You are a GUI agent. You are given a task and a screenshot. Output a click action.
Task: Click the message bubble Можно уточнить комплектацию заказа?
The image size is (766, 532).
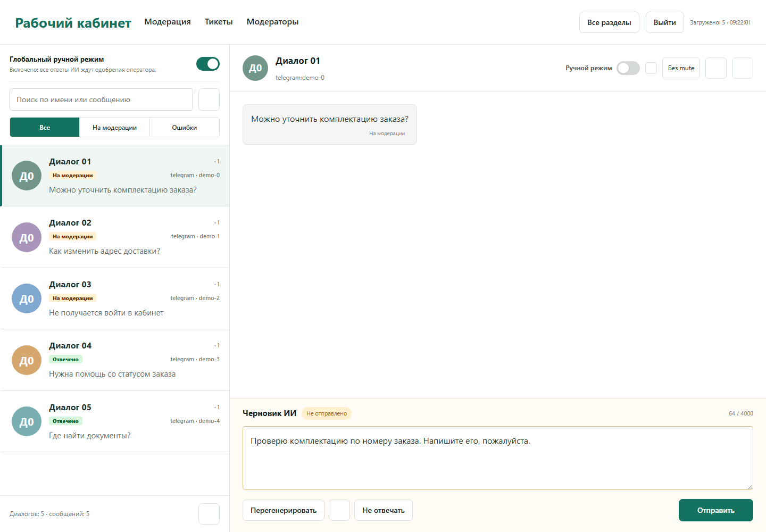(x=330, y=124)
